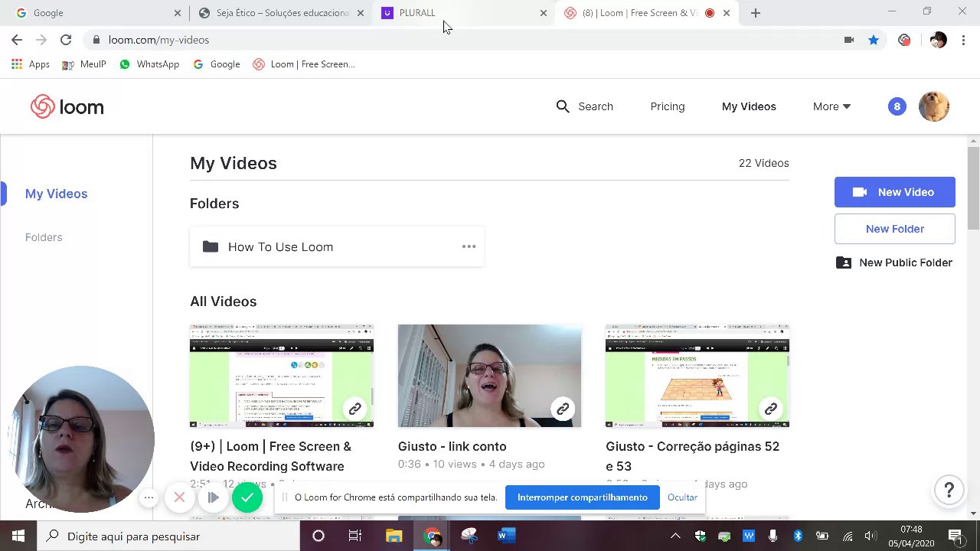Open the Giusto - Correção páginas 52 thumbnail
This screenshot has height=551, width=980.
click(697, 376)
